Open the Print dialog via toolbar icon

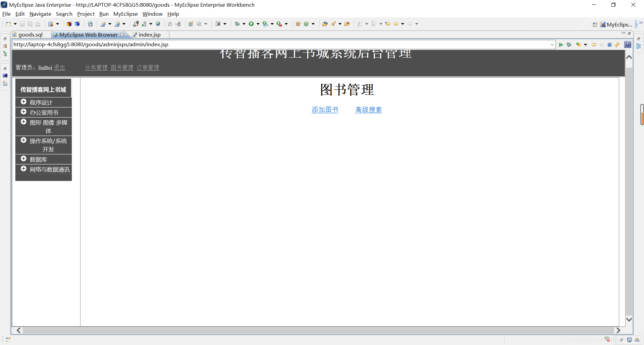[38, 24]
